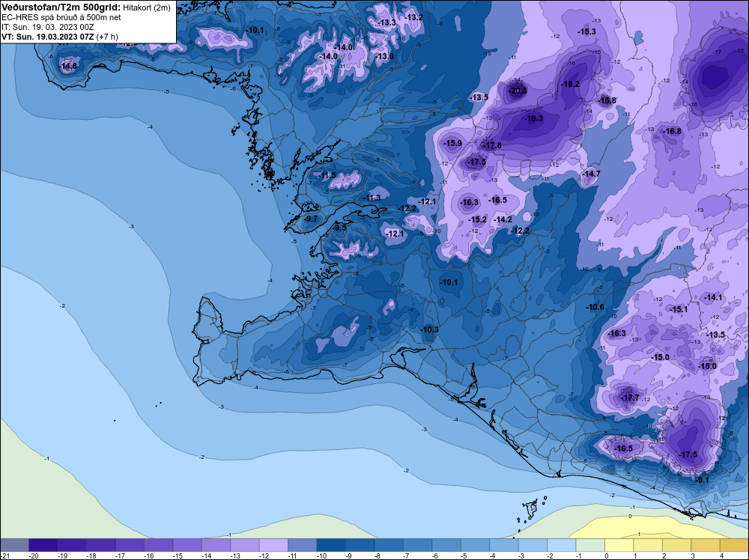Image resolution: width=749 pixels, height=560 pixels.
Task: Click the legend swatch labeled -12
Action: pos(273,545)
